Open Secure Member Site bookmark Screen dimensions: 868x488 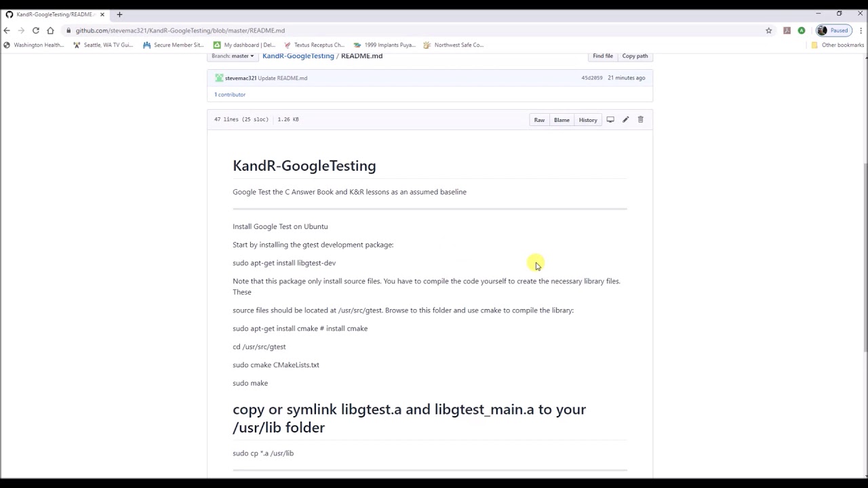click(174, 45)
